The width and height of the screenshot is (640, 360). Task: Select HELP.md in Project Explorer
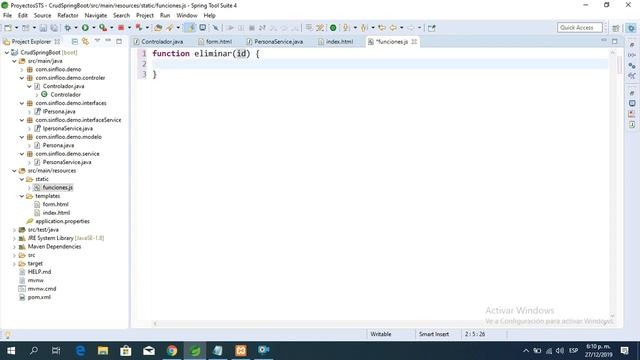click(x=39, y=272)
